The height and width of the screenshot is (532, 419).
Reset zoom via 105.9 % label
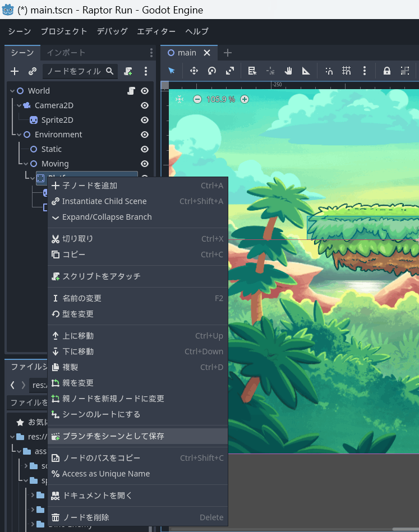click(x=220, y=99)
